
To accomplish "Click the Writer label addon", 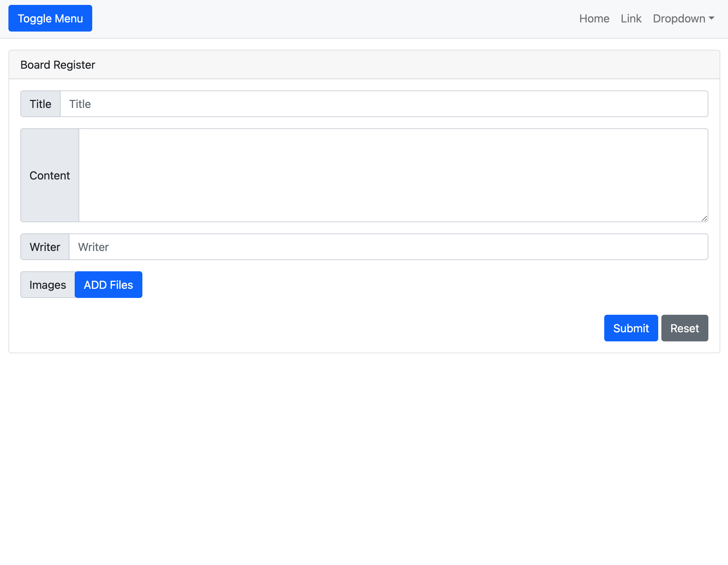I will click(x=45, y=247).
